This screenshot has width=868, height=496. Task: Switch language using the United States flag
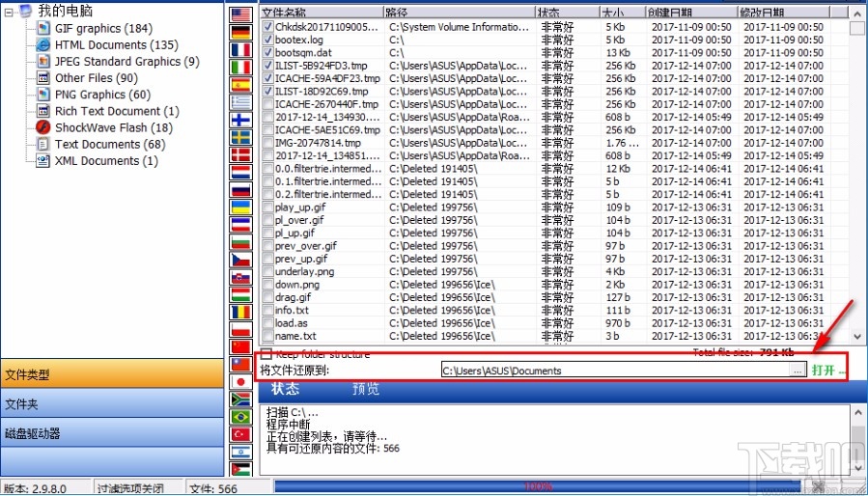point(241,14)
